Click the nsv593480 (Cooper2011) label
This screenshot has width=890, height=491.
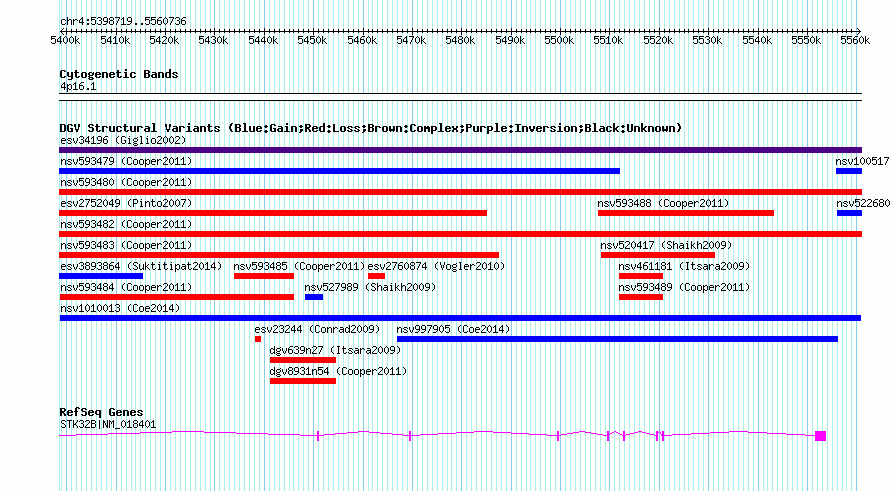click(x=126, y=182)
